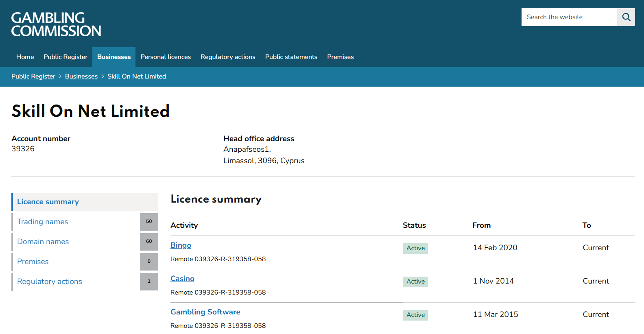The width and height of the screenshot is (644, 334).
Task: Click the search magnifier icon button
Action: 626,17
